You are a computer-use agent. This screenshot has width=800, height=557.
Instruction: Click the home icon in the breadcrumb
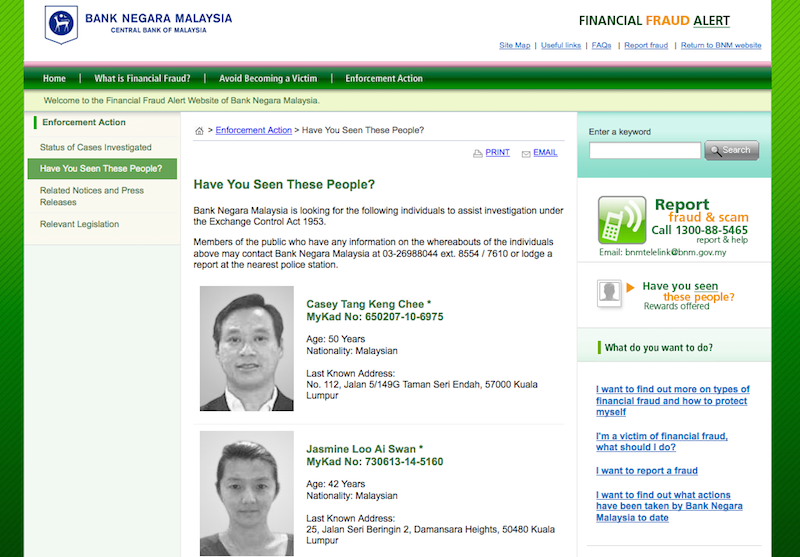pos(199,131)
